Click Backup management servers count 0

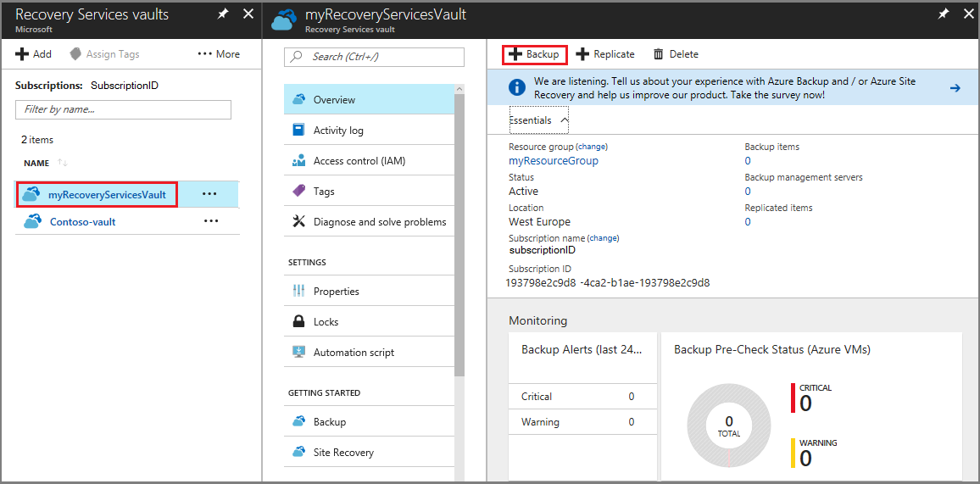[x=748, y=191]
